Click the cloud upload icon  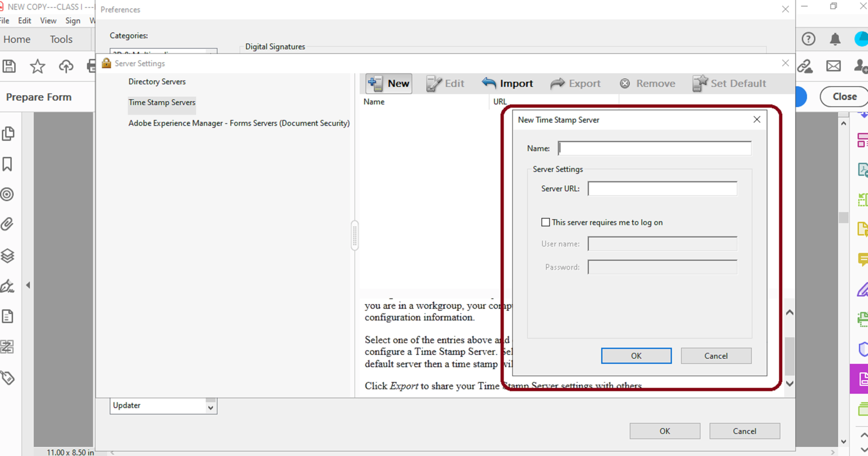point(66,66)
